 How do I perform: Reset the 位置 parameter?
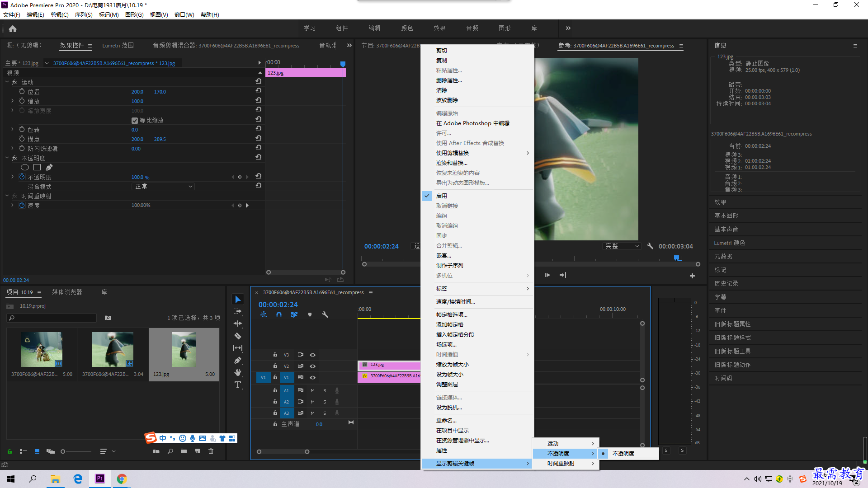pyautogui.click(x=258, y=91)
